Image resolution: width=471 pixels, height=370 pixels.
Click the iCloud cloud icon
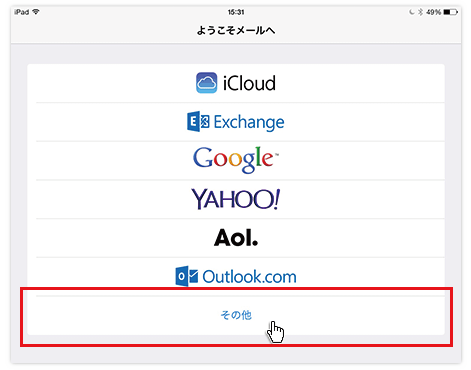tap(206, 83)
